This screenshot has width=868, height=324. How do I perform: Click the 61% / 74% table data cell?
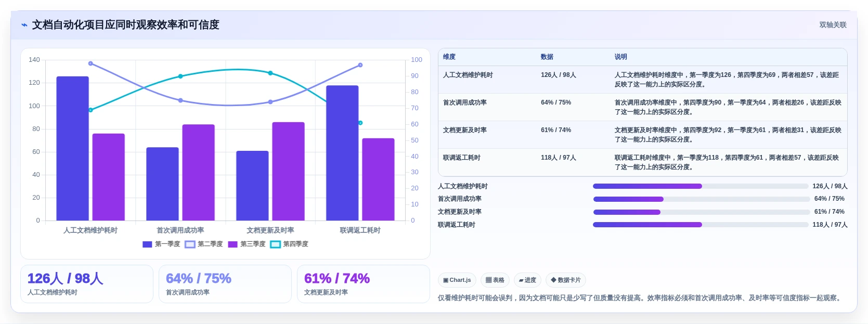[x=556, y=130]
